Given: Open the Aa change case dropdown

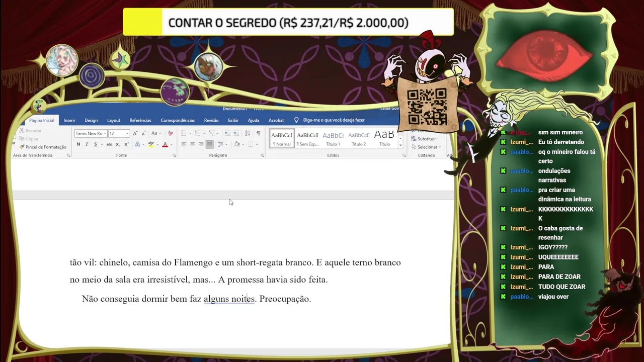Looking at the screenshot, I should point(155,133).
